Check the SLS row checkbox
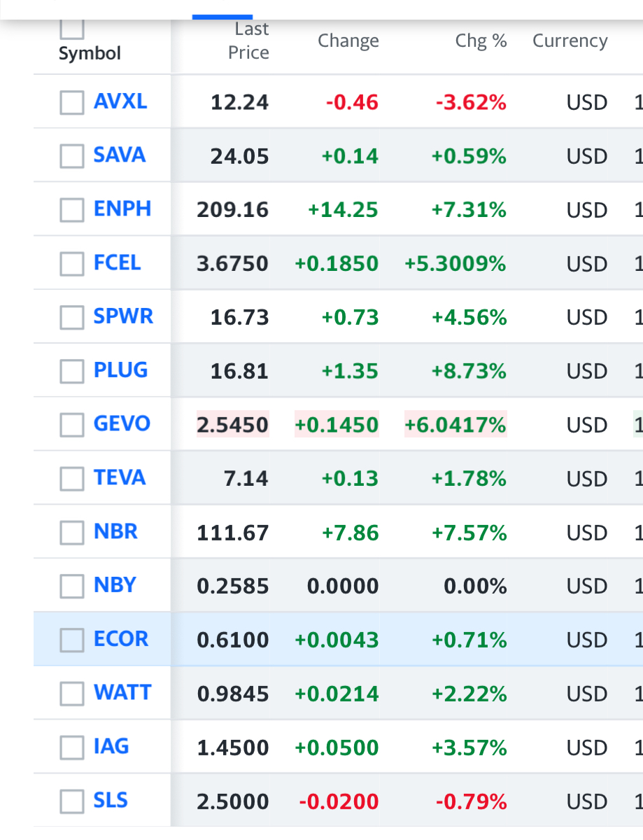Image resolution: width=643 pixels, height=840 pixels. (x=71, y=801)
